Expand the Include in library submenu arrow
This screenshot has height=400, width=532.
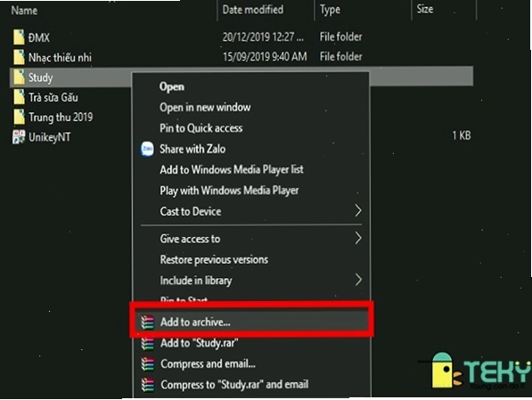click(x=358, y=280)
